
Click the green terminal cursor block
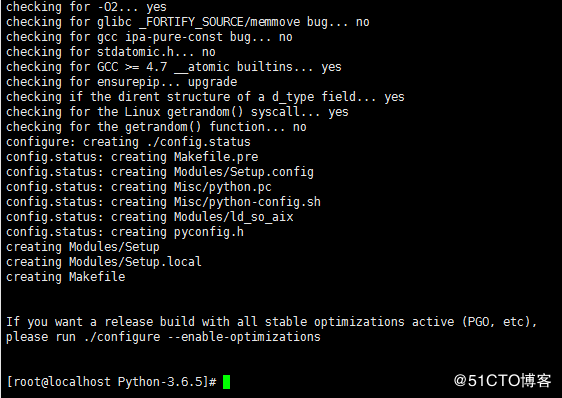click(x=226, y=382)
